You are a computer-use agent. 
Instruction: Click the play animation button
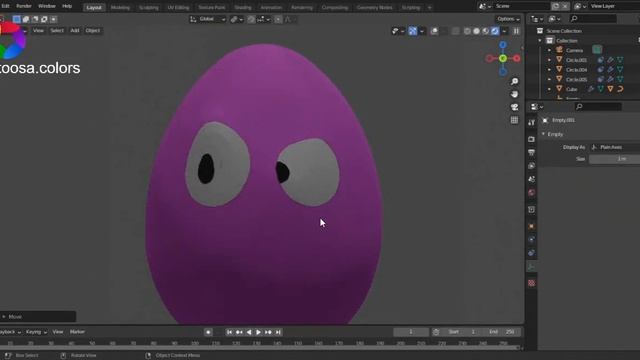pyautogui.click(x=258, y=332)
